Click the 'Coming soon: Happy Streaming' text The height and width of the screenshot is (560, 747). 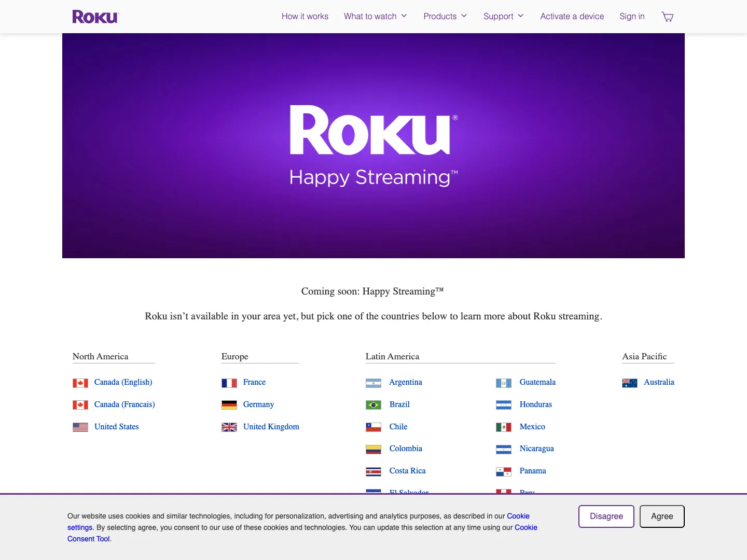tap(372, 291)
